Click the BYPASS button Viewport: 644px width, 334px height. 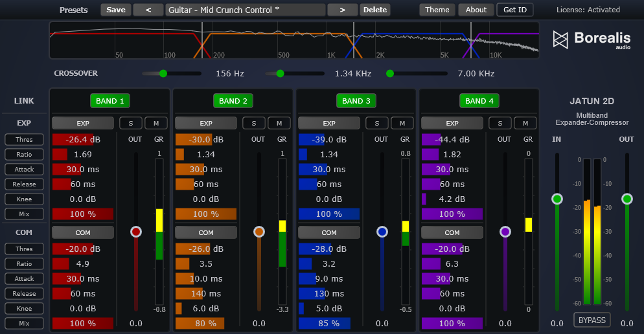[592, 320]
